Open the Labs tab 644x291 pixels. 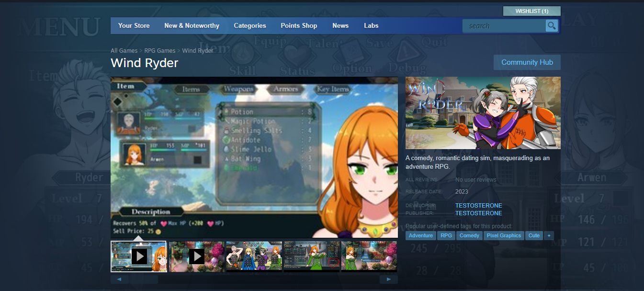(371, 26)
